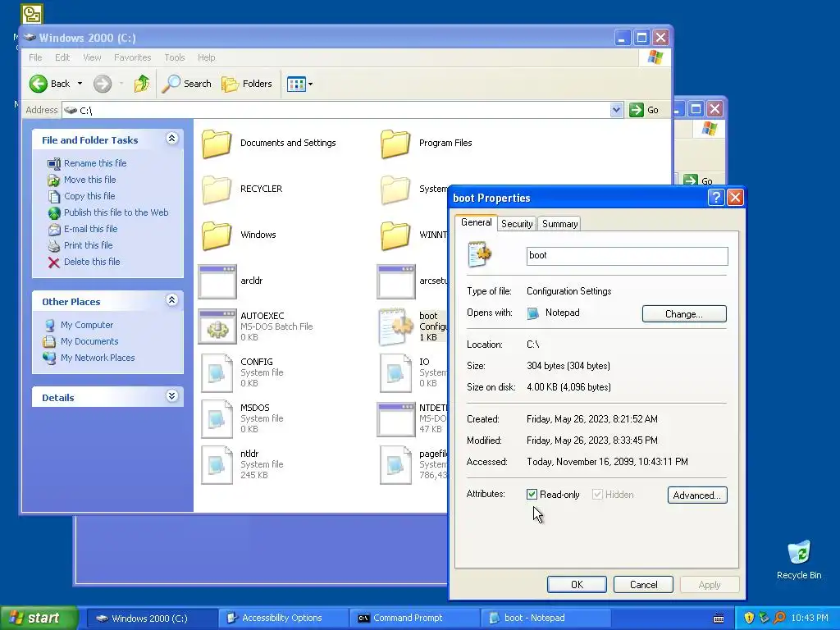
Task: Click the Apply button
Action: [710, 584]
